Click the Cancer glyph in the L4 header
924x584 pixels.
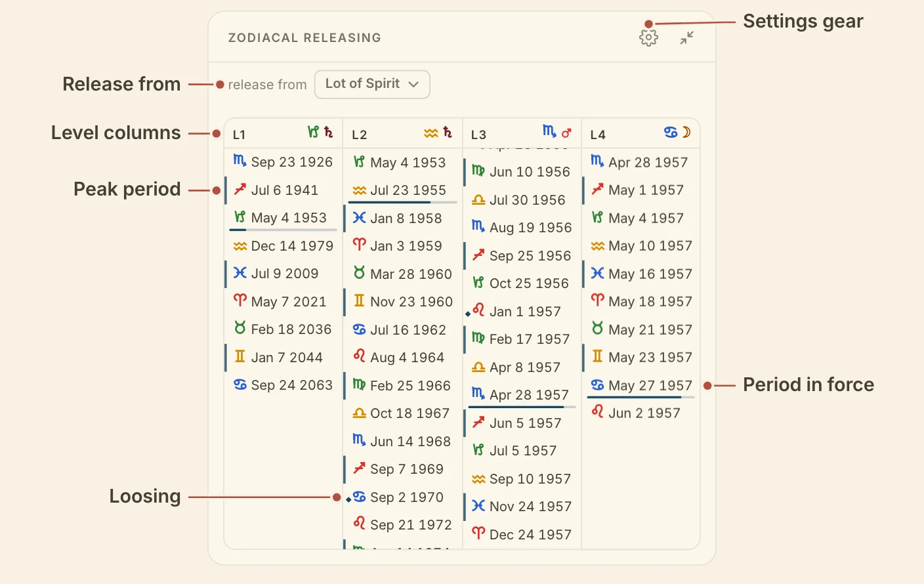click(670, 133)
